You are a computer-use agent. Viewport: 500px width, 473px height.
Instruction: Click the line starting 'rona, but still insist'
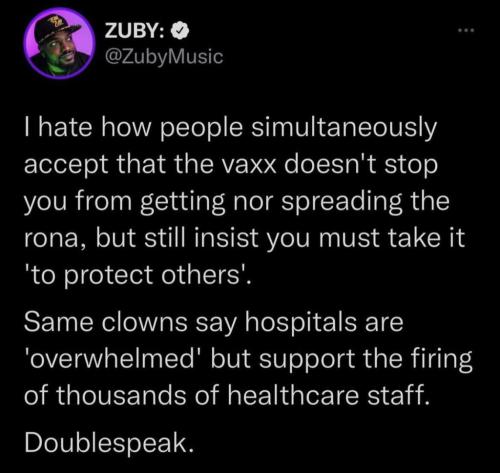(x=244, y=238)
